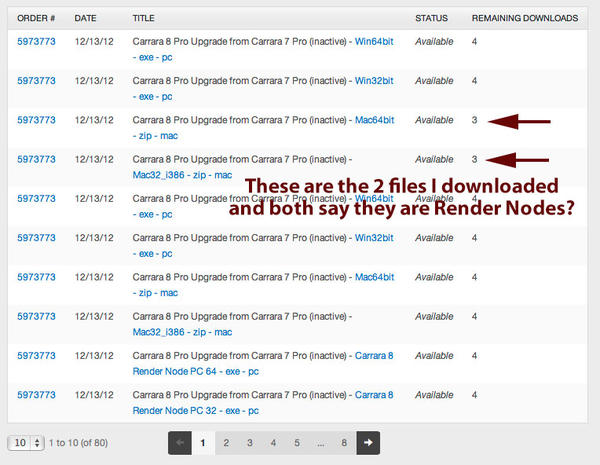Open order 5973773 in Render Node PC 32 row
Image resolution: width=600 pixels, height=465 pixels.
tap(36, 395)
